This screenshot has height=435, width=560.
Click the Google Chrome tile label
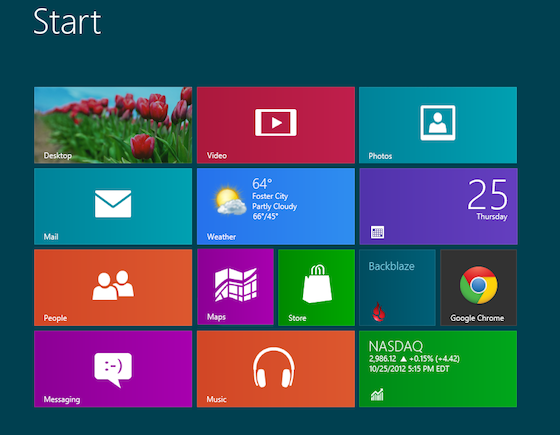pos(477,318)
